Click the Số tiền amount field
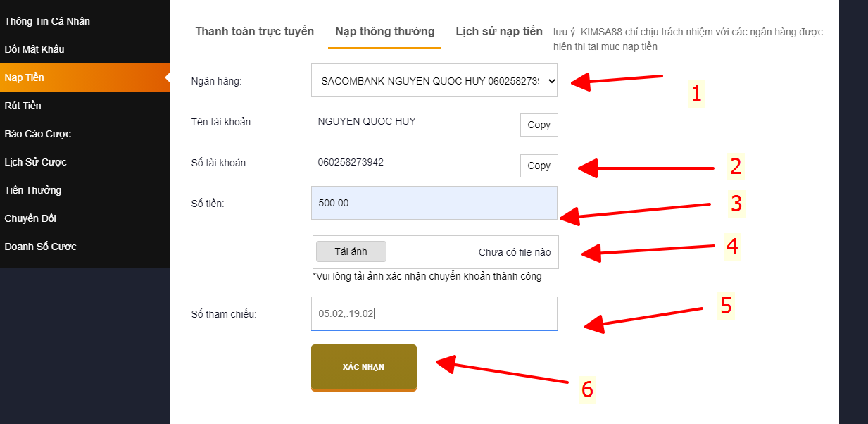This screenshot has width=868, height=424. [434, 203]
